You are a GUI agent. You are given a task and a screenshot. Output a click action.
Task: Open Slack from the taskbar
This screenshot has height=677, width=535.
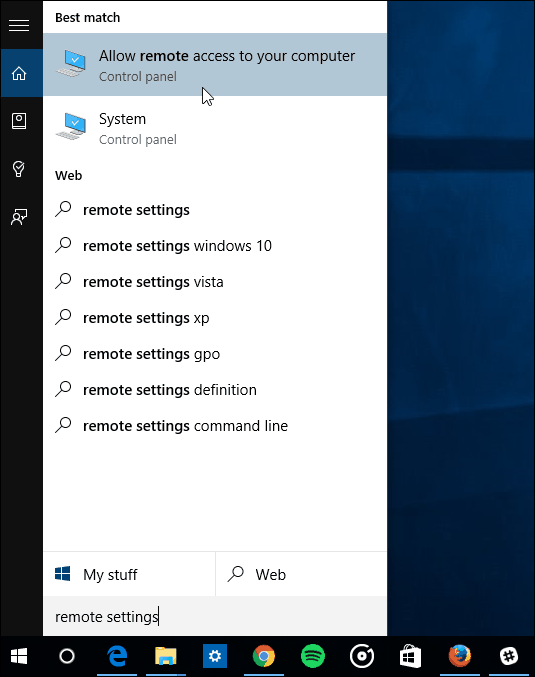509,656
